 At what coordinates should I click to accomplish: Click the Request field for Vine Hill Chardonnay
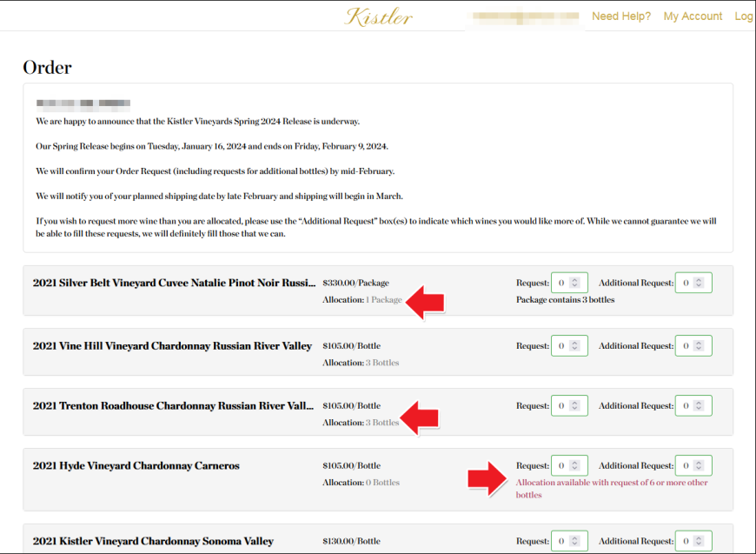[569, 345]
